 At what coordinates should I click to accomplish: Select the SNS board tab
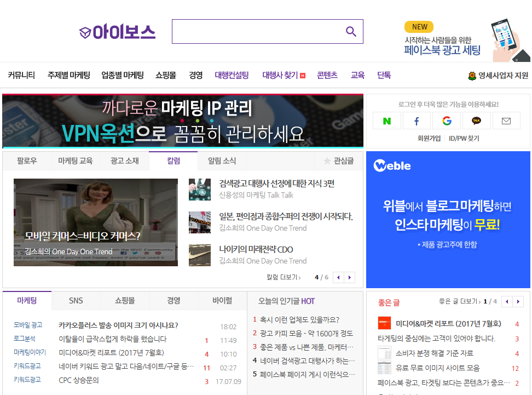point(76,301)
